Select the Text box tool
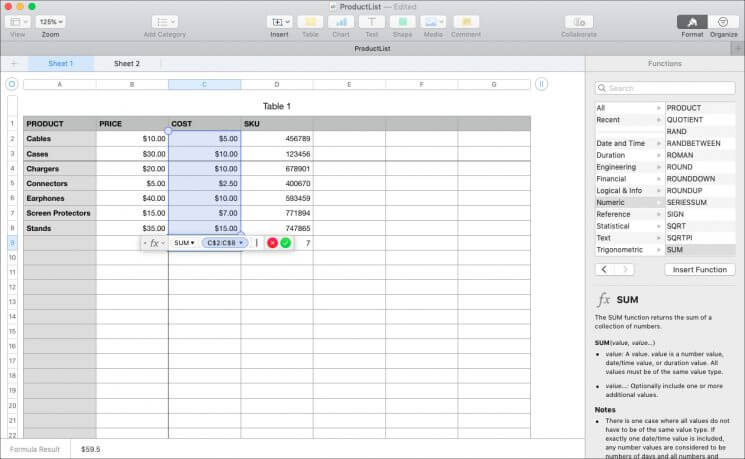745x459 pixels. [x=371, y=21]
